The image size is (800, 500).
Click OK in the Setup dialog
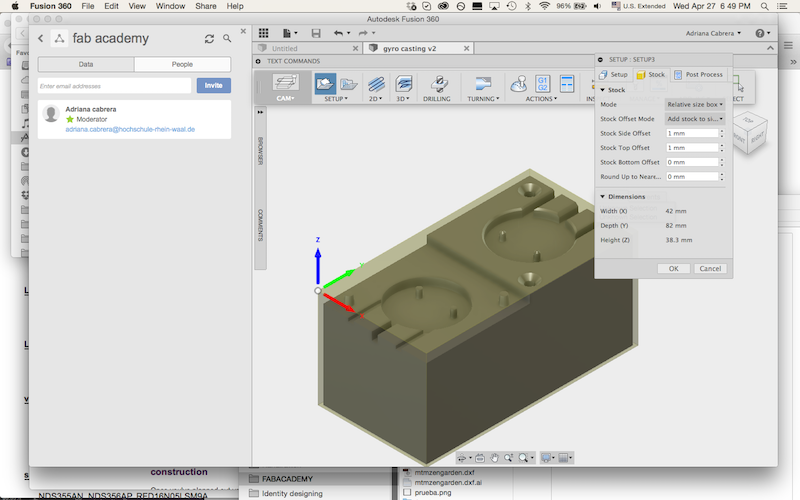pyautogui.click(x=673, y=268)
